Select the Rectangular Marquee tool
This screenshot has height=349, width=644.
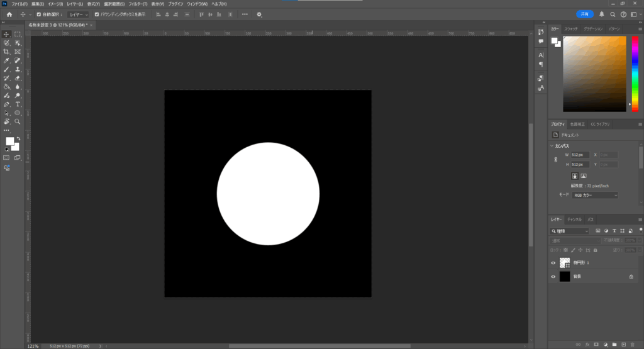tap(18, 34)
